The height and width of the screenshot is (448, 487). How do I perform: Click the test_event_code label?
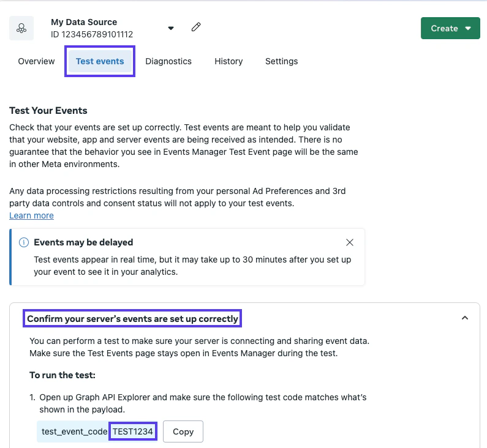coord(75,431)
